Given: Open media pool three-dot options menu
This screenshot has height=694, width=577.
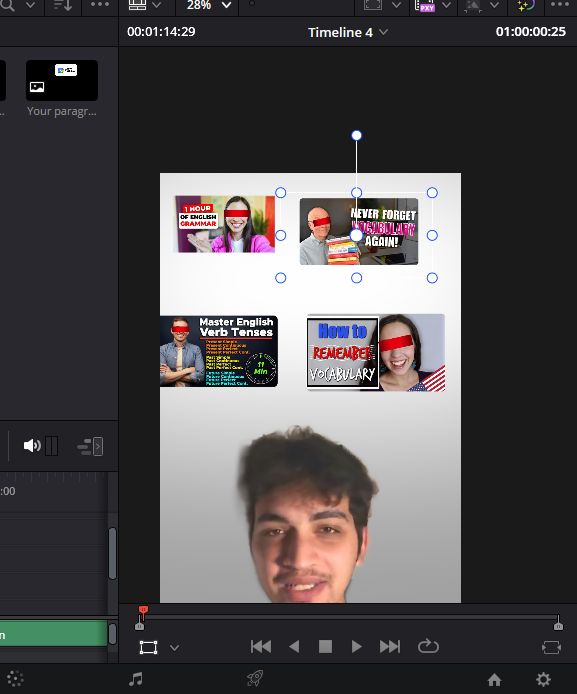Looking at the screenshot, I should pos(100,4).
